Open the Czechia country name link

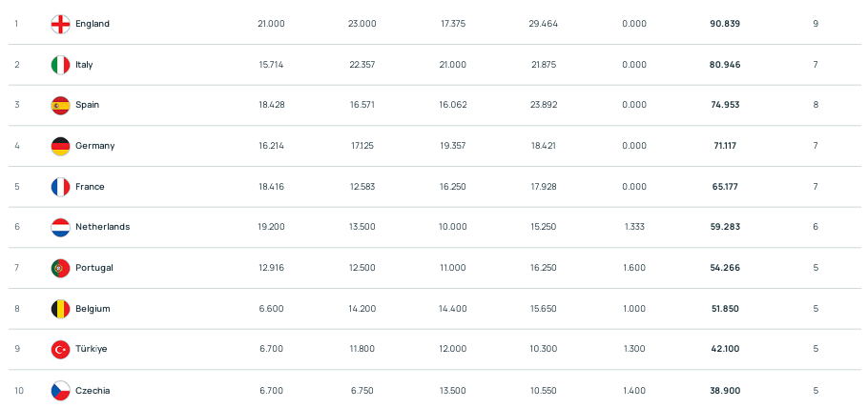(x=93, y=390)
